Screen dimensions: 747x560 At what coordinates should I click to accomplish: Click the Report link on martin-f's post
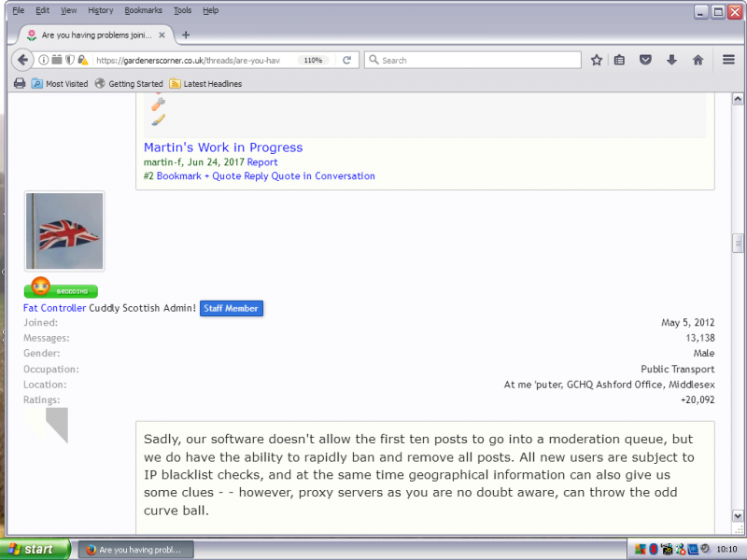[x=262, y=162]
